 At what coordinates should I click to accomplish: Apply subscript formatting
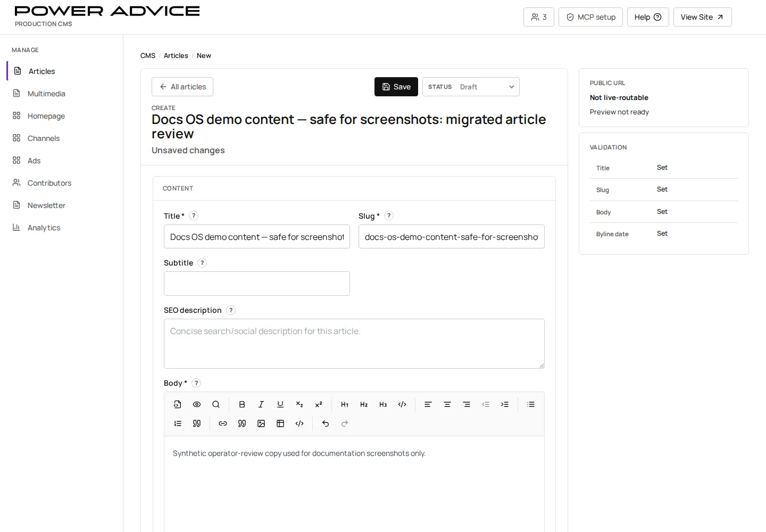pyautogui.click(x=299, y=404)
